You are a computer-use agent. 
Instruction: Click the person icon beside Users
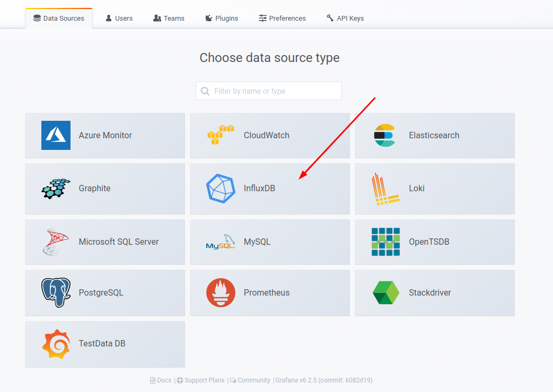coord(109,18)
